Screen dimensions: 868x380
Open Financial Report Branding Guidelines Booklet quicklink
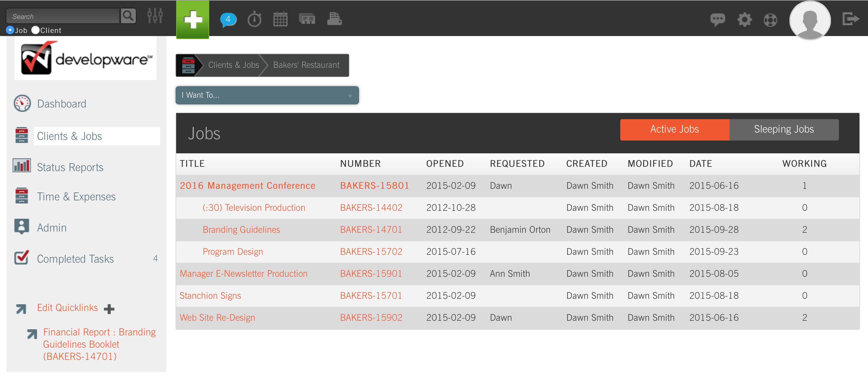(99, 344)
